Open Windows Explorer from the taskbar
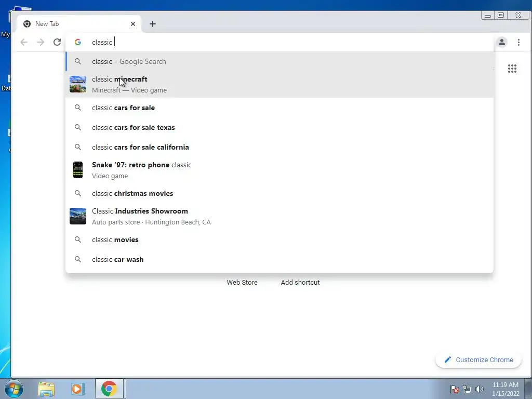This screenshot has height=399, width=532. click(x=46, y=389)
